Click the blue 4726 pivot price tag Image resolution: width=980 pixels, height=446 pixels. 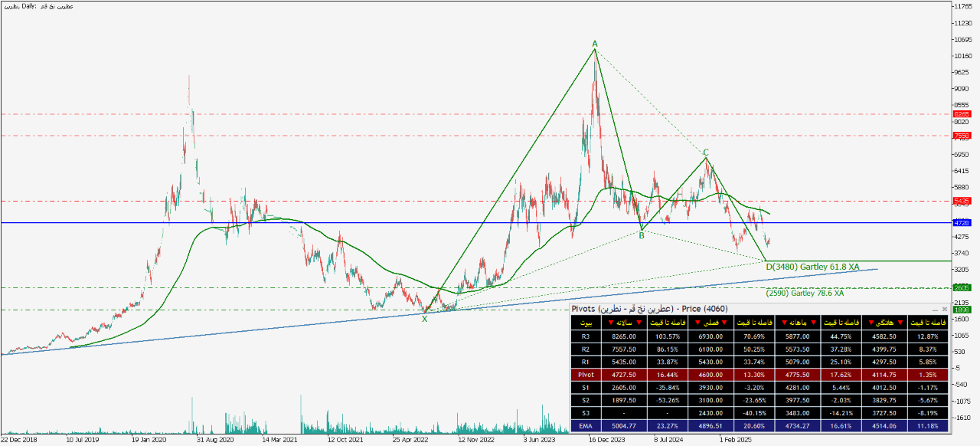pyautogui.click(x=962, y=223)
